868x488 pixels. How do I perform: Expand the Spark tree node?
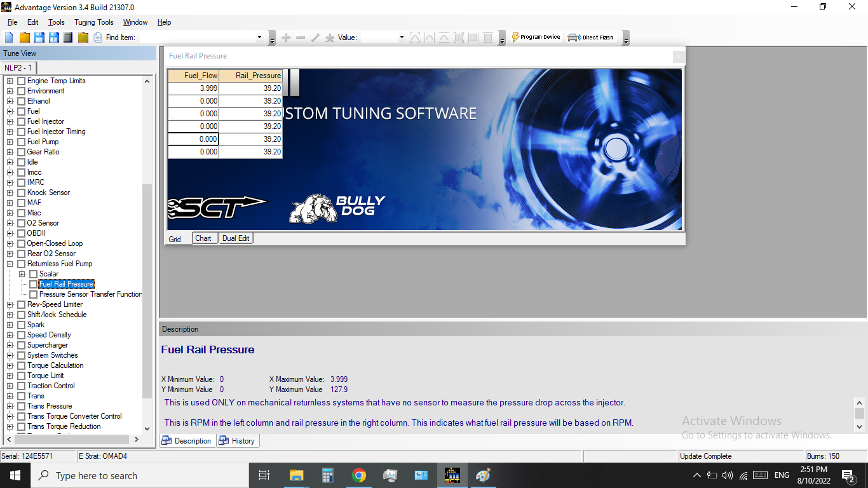(10, 325)
